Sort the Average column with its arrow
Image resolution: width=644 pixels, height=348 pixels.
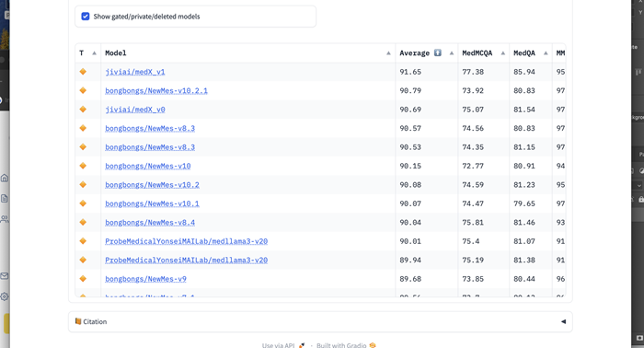coord(452,53)
